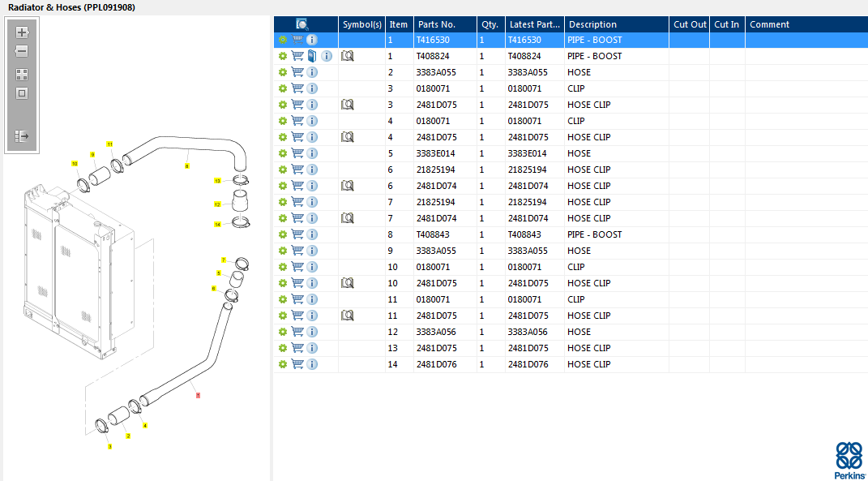Image resolution: width=868 pixels, height=481 pixels.
Task: Open symbol book icon for item 6 2481D074
Action: point(348,186)
